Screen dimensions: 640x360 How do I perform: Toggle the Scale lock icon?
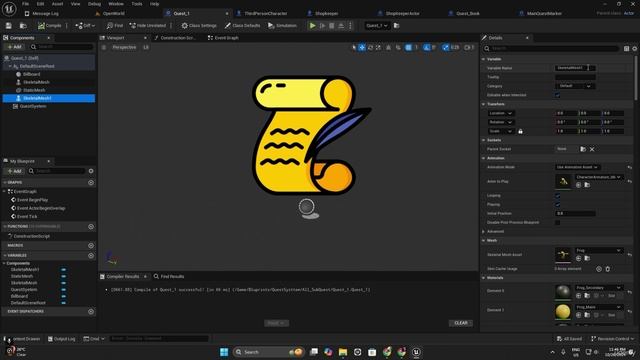coord(520,131)
